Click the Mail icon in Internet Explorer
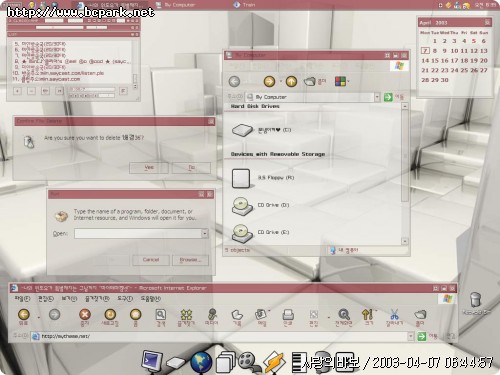The height and width of the screenshot is (375, 500). (x=261, y=314)
